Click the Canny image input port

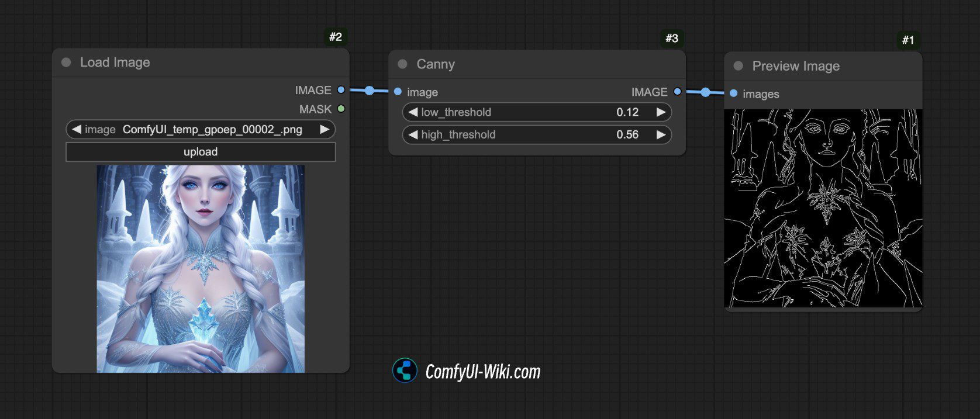click(x=398, y=92)
